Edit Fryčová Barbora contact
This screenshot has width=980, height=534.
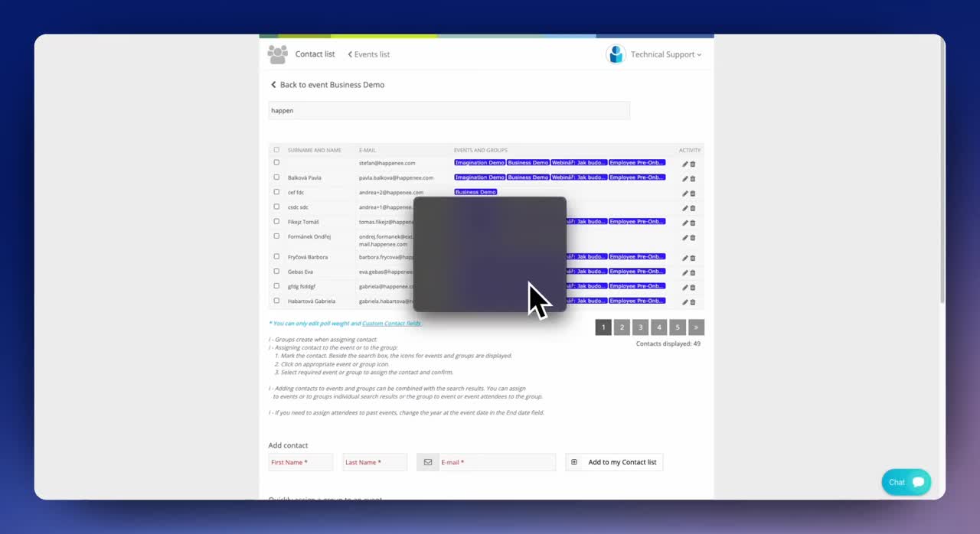coord(685,258)
